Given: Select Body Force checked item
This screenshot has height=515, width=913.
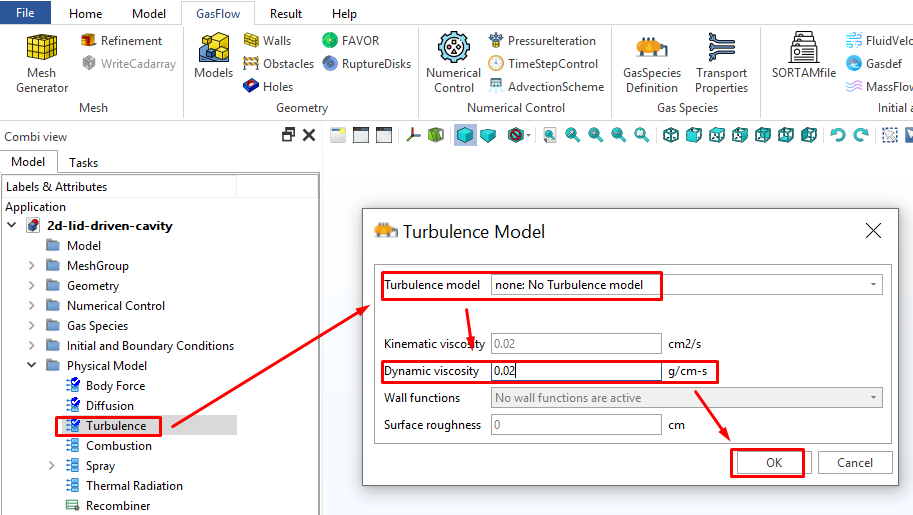Looking at the screenshot, I should [x=115, y=386].
